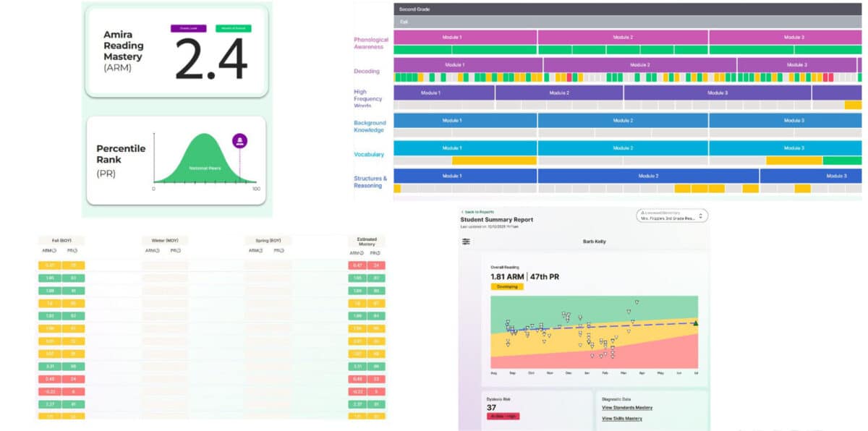Click the green triangle at projection line end
This screenshot has height=431, width=868.
tap(695, 323)
